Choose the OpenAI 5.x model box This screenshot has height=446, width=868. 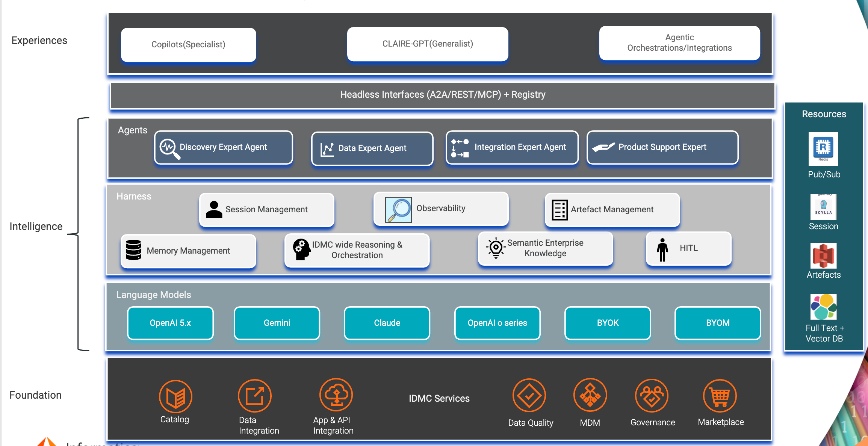coord(170,323)
